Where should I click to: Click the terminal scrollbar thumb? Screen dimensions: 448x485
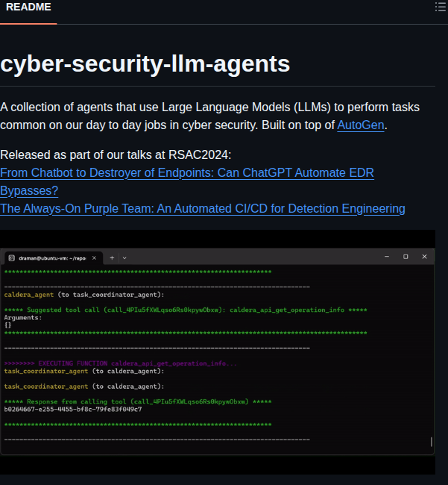pyautogui.click(x=432, y=442)
